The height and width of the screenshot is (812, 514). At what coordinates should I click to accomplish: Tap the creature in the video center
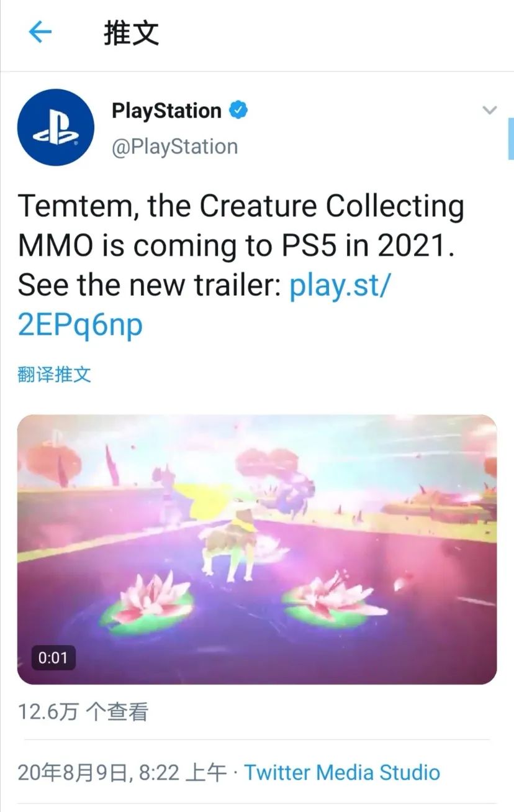tap(231, 533)
